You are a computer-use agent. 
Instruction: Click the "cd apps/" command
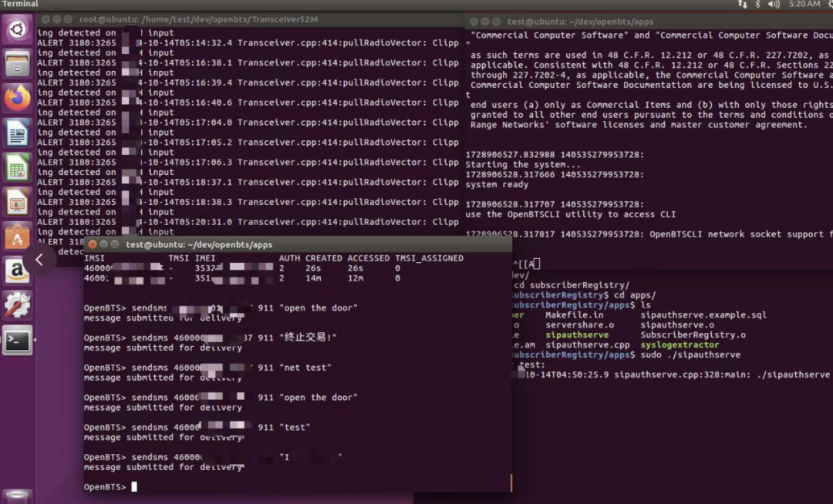pos(635,295)
